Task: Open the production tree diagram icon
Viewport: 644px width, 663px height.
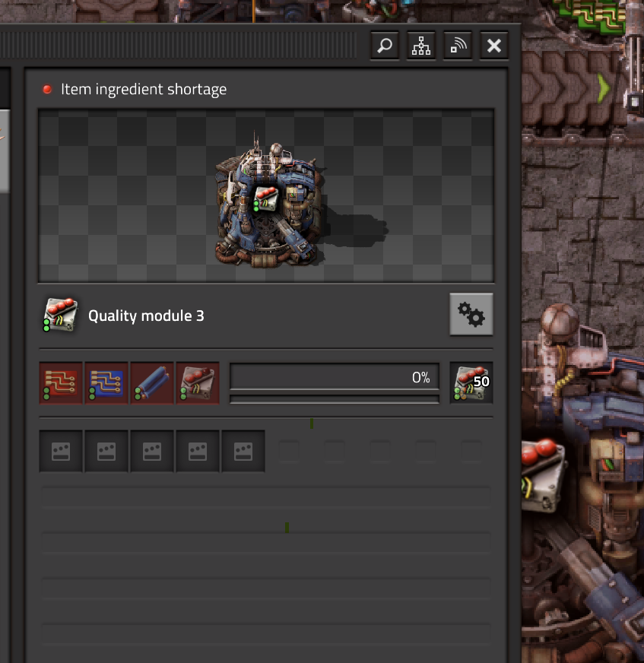Action: (421, 46)
